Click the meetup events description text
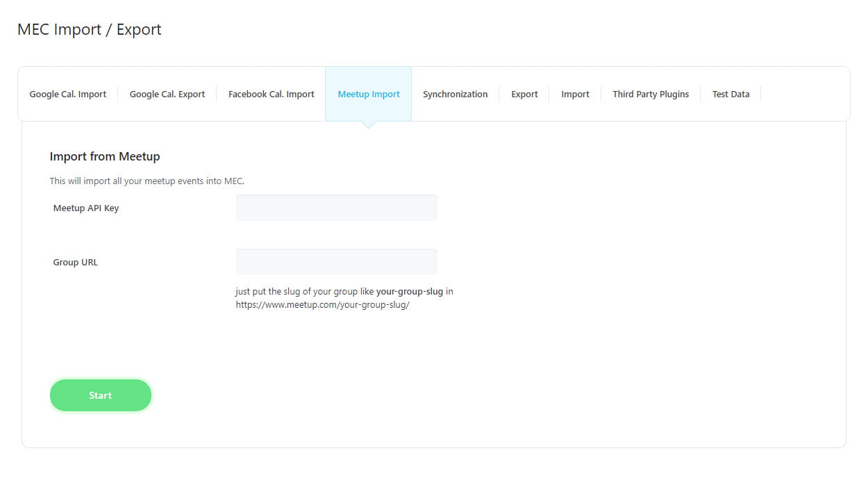The height and width of the screenshot is (487, 868). (x=147, y=181)
